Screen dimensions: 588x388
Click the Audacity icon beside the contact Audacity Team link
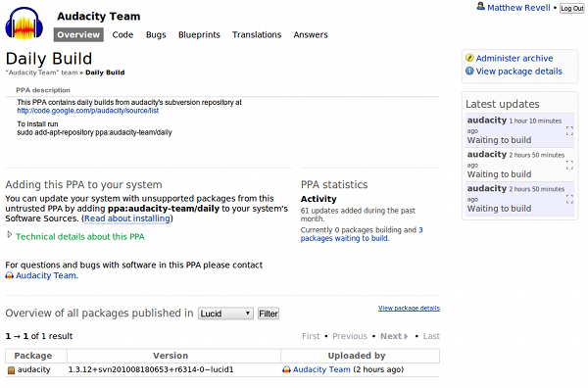10,275
